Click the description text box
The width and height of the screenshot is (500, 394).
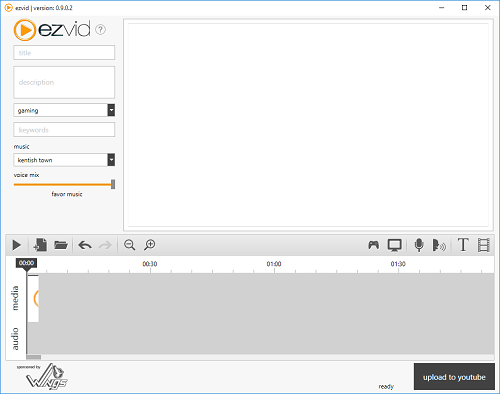tap(64, 82)
